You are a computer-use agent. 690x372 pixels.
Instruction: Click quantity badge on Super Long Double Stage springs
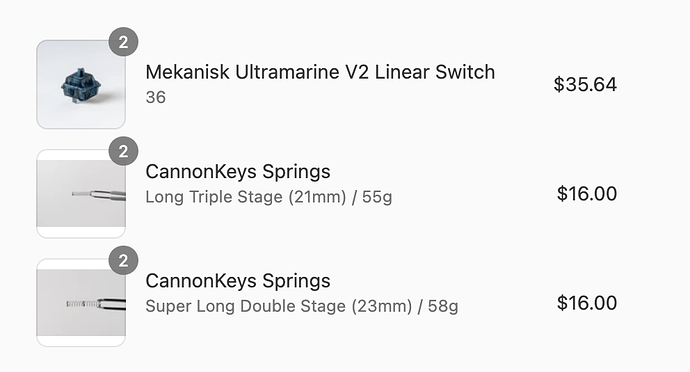124,260
